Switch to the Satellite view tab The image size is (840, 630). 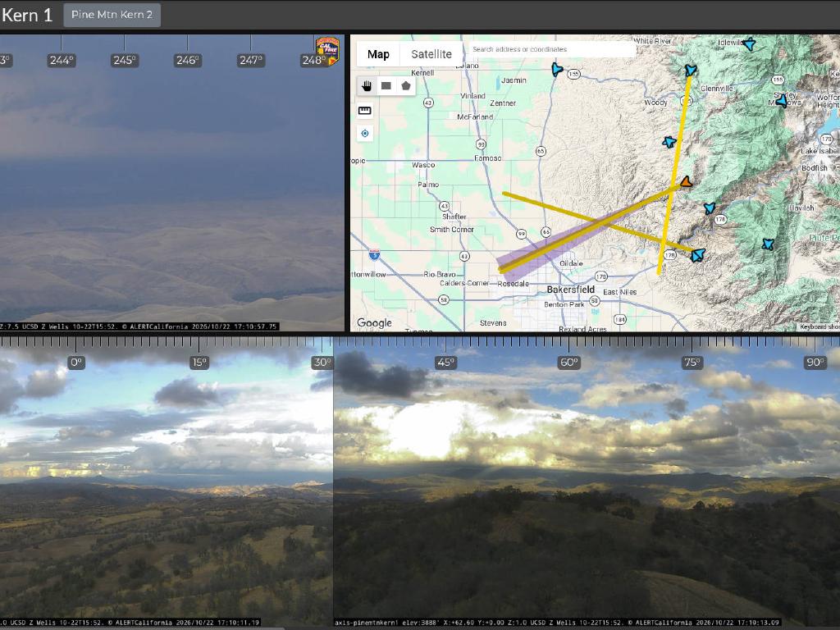click(431, 54)
